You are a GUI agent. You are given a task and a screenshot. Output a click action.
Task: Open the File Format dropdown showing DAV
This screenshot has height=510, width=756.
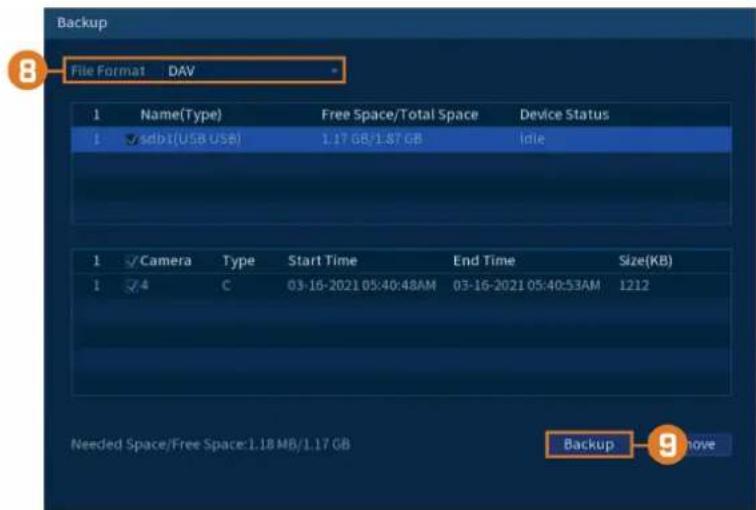[252, 71]
